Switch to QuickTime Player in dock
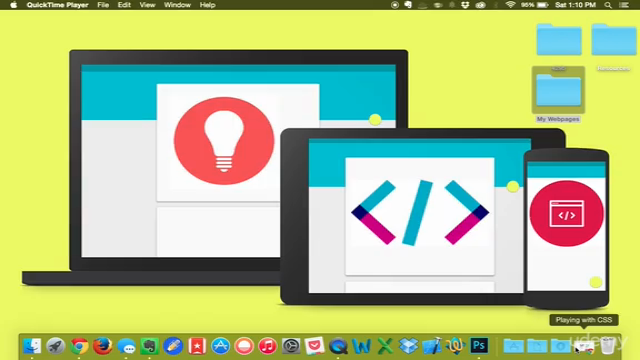 338,346
